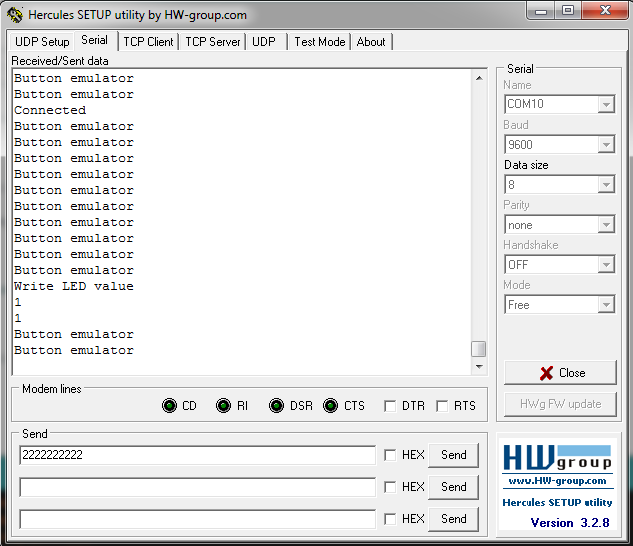
Task: Enable HEX for third send line
Action: (390, 519)
